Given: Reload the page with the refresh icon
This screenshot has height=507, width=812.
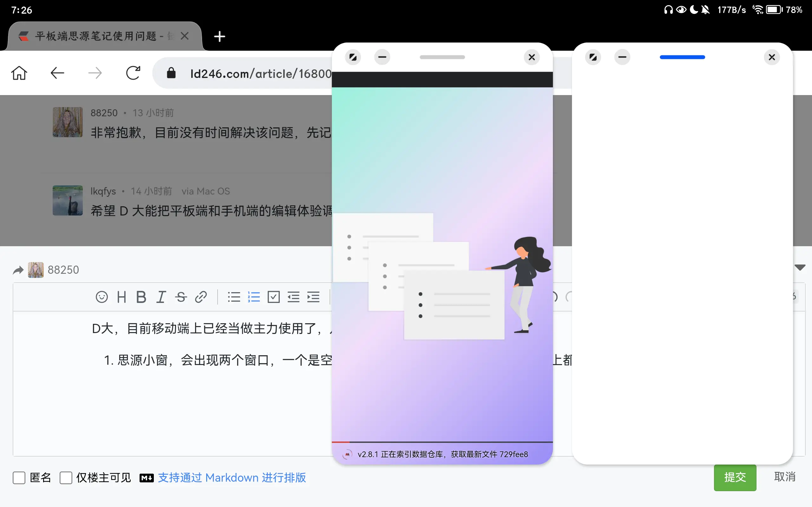Looking at the screenshot, I should [x=133, y=73].
